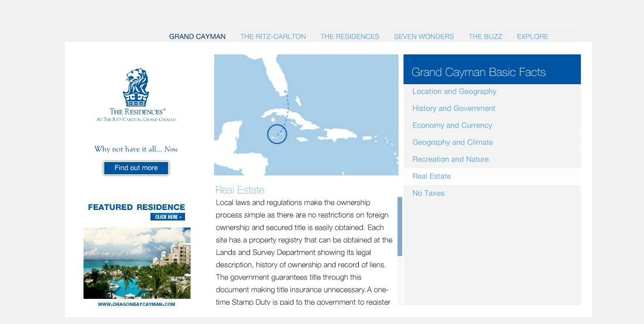644x324 pixels.
Task: Click the Ritz-Carlton lion crown logo
Action: click(136, 87)
